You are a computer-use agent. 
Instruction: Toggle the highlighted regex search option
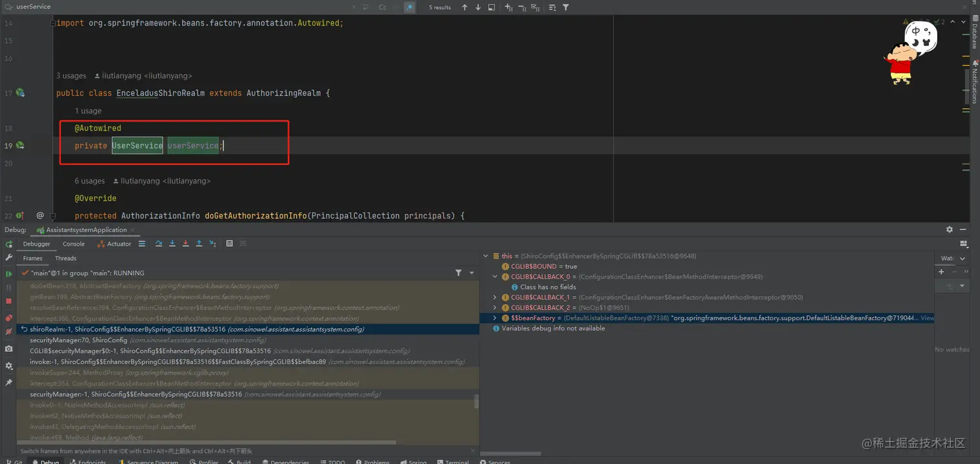click(x=410, y=7)
